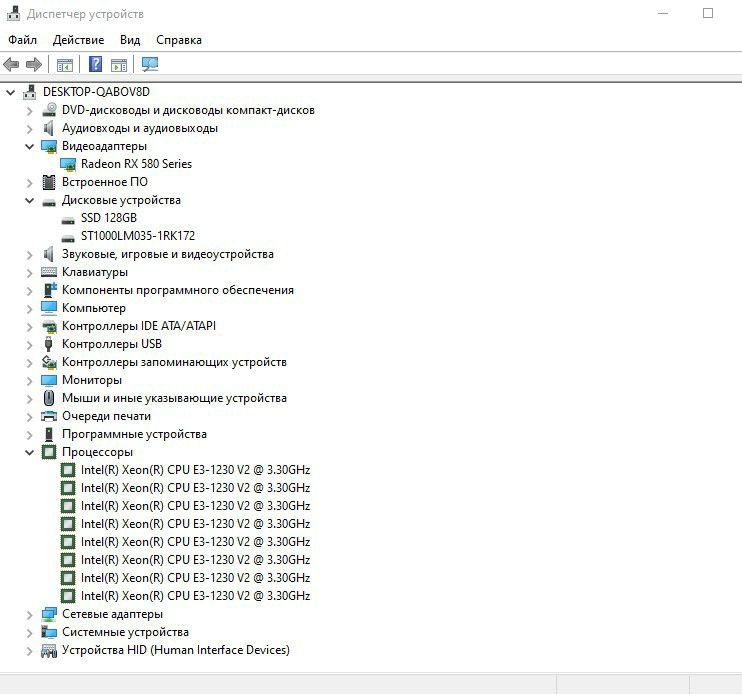Click the Компьютер category icon
Screen dimensions: 742x694
(x=49, y=308)
